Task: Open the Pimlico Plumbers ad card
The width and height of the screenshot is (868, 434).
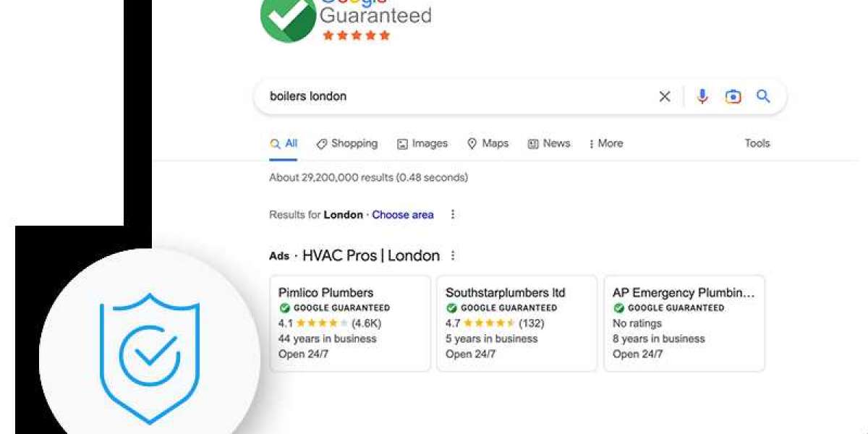Action: coord(350,323)
